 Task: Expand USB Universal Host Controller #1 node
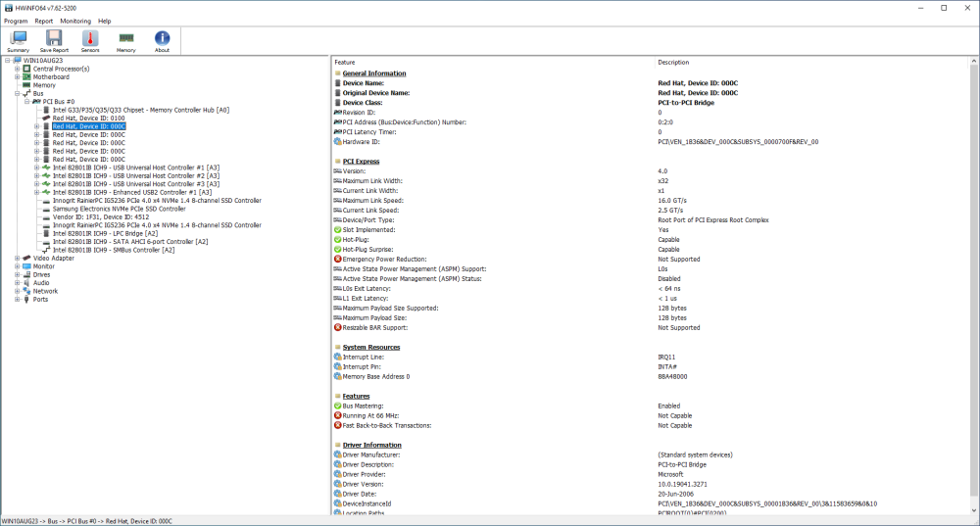(37, 167)
